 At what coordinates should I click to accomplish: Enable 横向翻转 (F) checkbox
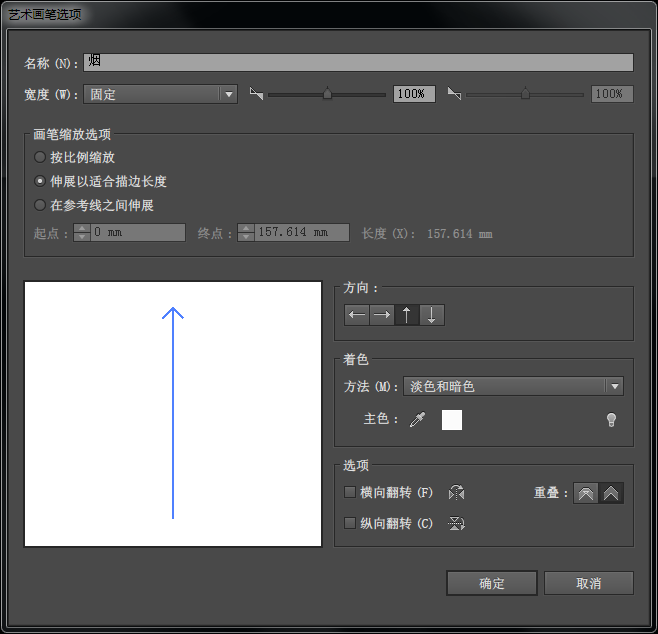(x=350, y=492)
